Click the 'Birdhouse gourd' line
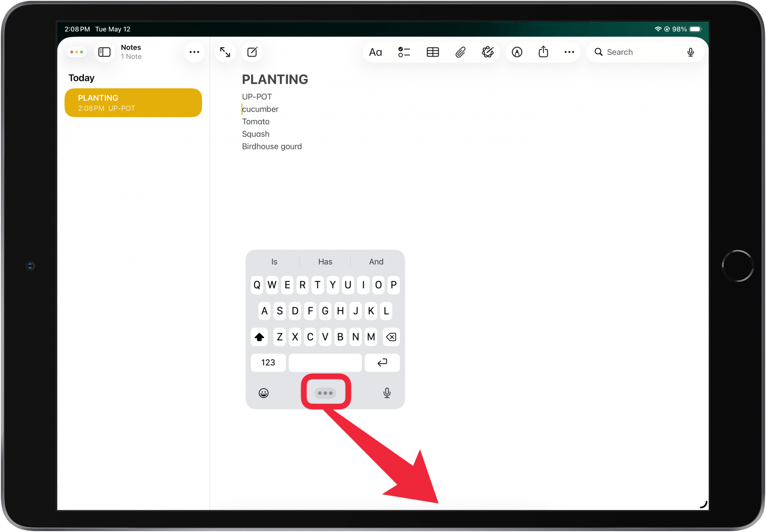766x532 pixels. point(272,146)
